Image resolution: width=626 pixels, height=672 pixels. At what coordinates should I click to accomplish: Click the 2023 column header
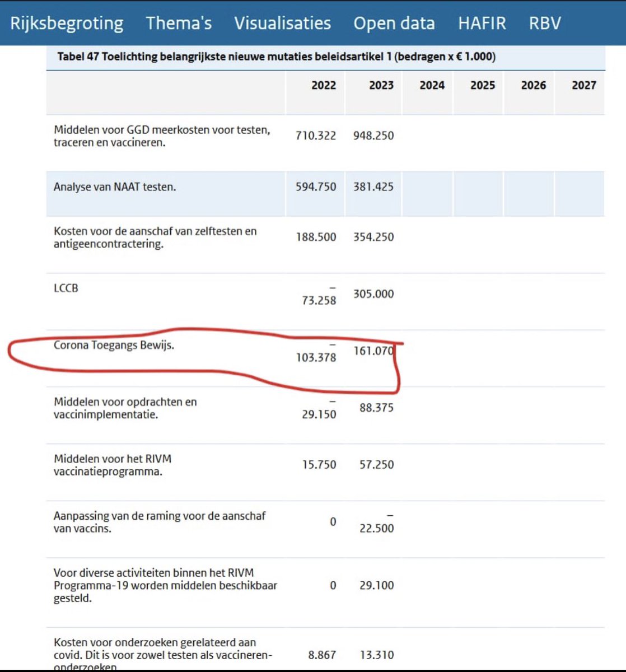pyautogui.click(x=381, y=85)
